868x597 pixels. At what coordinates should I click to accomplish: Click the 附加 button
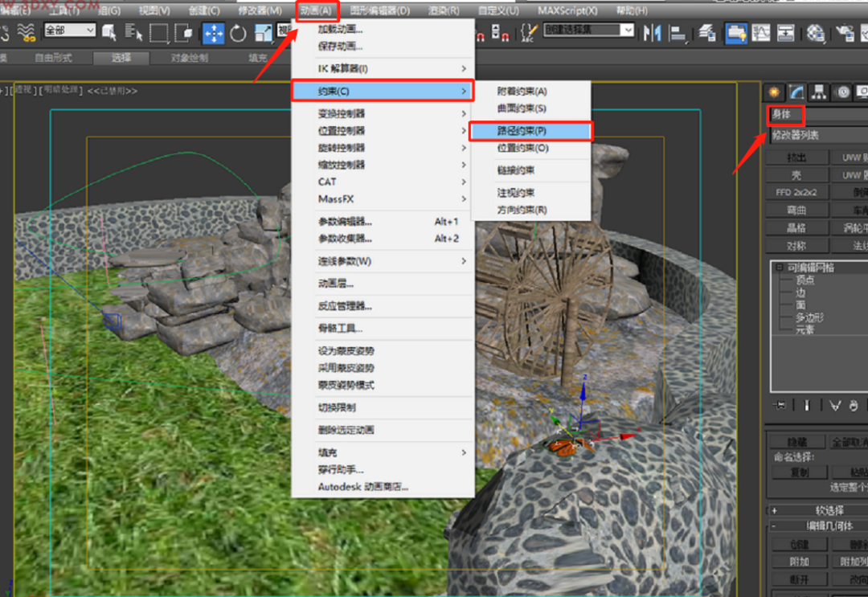[800, 561]
